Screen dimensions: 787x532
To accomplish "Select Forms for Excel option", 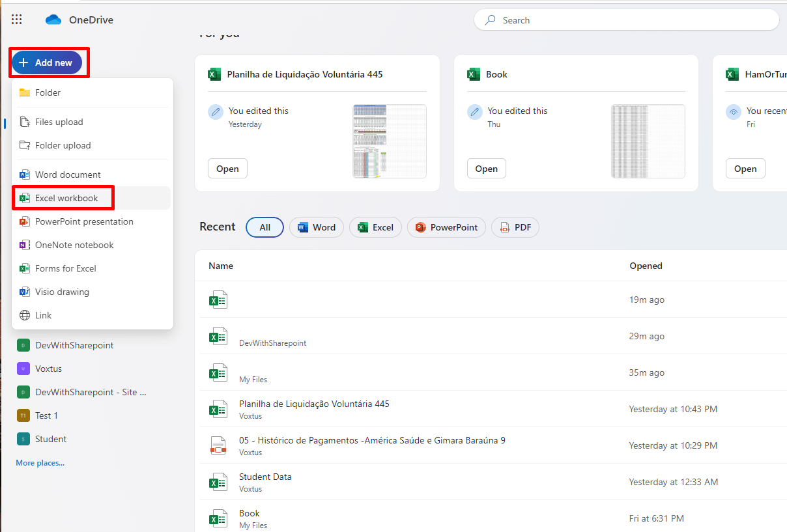I will pyautogui.click(x=93, y=268).
